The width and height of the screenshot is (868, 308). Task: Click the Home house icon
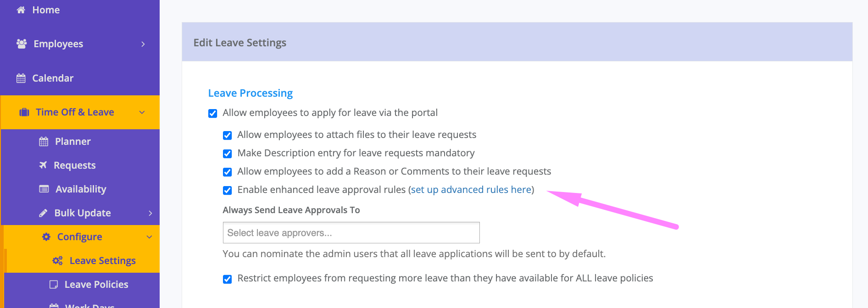[x=21, y=9]
